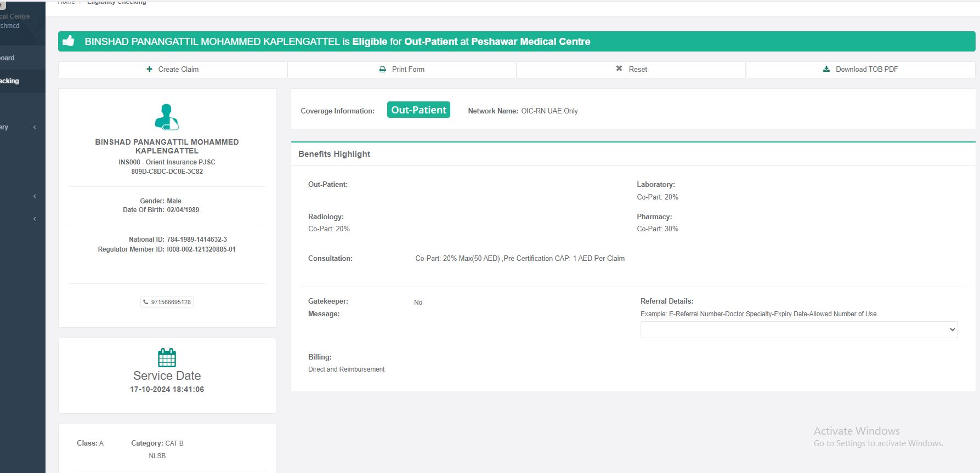The height and width of the screenshot is (473, 980).
Task: Click the Benefits Highlight section header
Action: click(334, 154)
